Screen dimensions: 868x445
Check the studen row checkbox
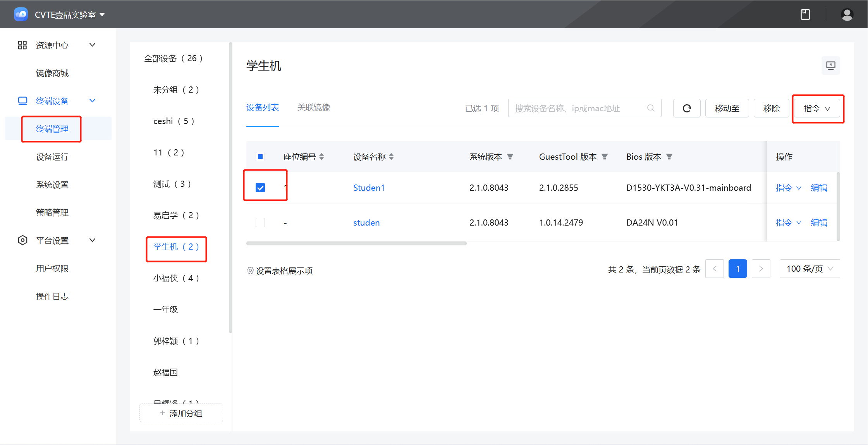260,222
